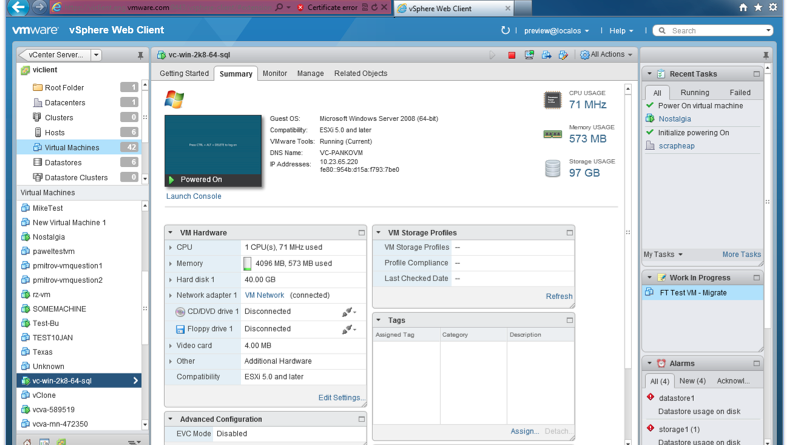The height and width of the screenshot is (445, 787).
Task: Select Datastore Clusters in inventory tree
Action: click(x=79, y=178)
